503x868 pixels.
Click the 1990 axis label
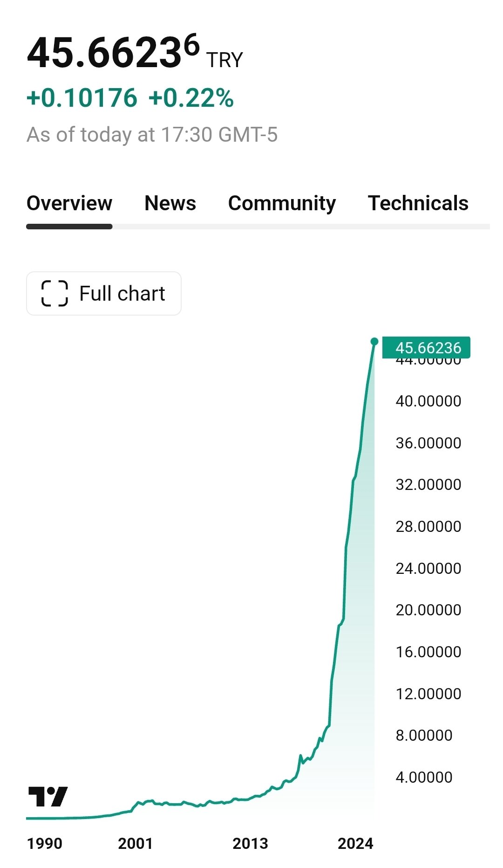pos(45,843)
